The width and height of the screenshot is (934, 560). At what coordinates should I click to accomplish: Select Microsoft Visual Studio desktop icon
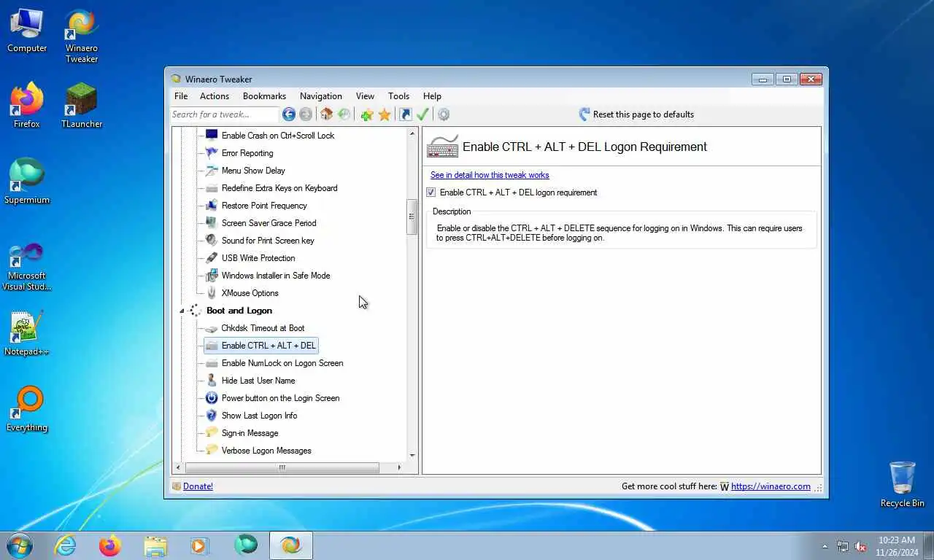coord(27,266)
